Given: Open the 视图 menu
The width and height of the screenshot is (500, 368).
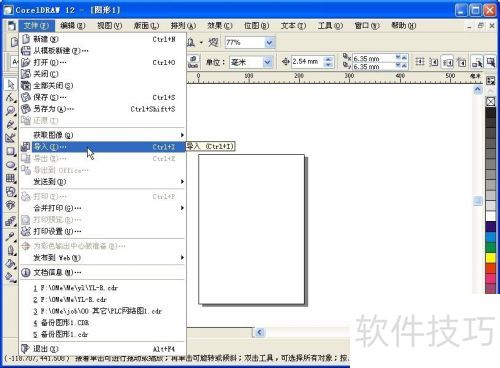Looking at the screenshot, I should pyautogui.click(x=110, y=26).
